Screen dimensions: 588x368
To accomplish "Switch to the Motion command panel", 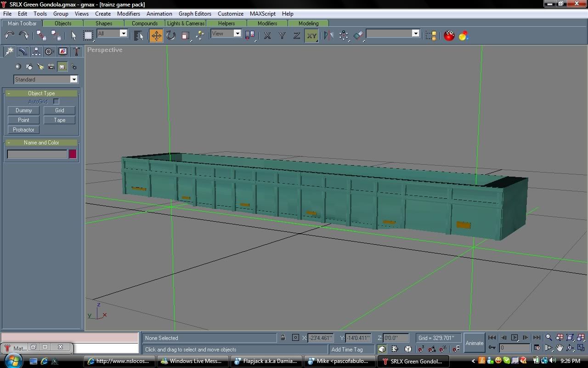I will pyautogui.click(x=49, y=52).
